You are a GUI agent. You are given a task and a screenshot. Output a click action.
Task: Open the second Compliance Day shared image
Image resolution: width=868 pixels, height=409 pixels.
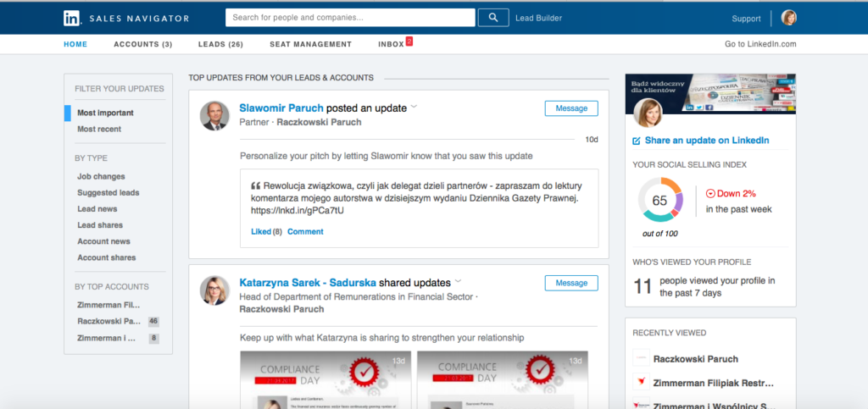pos(503,379)
